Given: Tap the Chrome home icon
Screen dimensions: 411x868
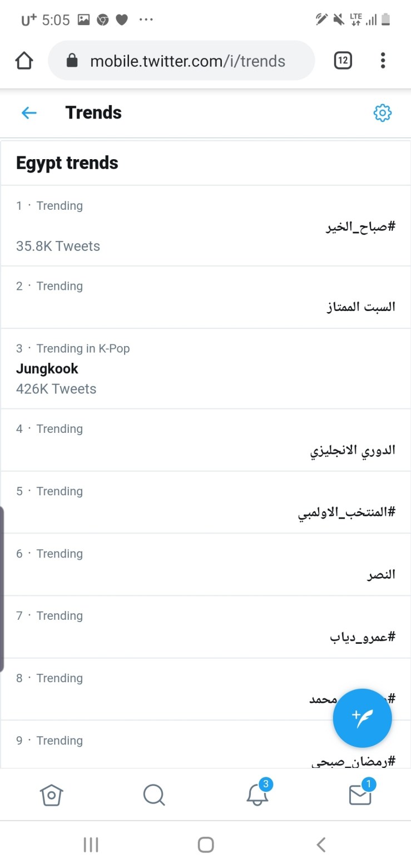Looking at the screenshot, I should pyautogui.click(x=24, y=61).
